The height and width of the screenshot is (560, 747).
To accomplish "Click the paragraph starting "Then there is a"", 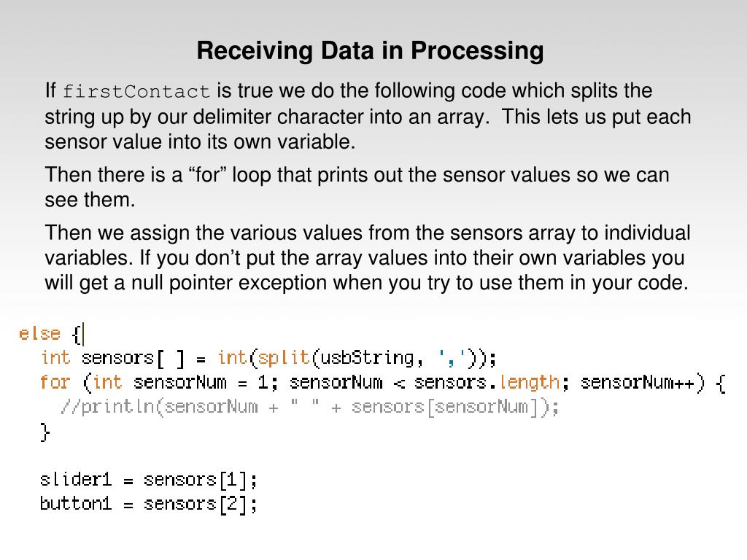I will coord(357,187).
